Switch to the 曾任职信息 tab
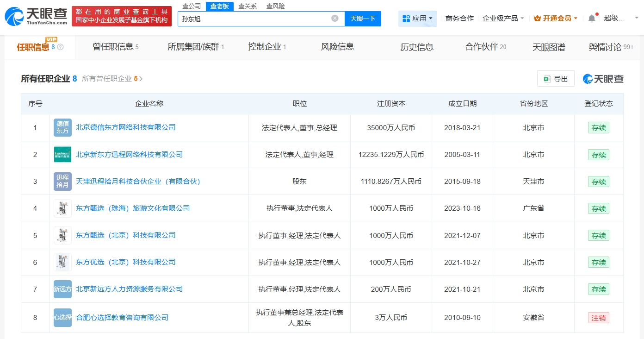Screen dimensions: 644x339 (115, 47)
